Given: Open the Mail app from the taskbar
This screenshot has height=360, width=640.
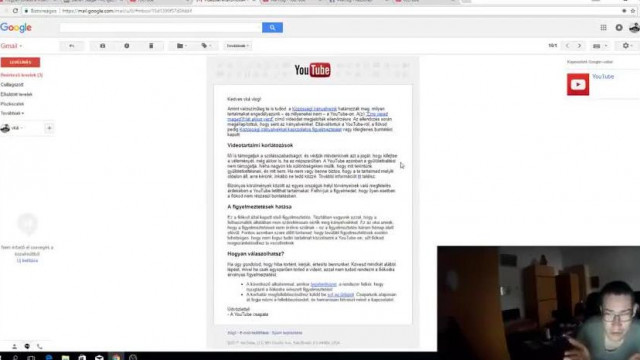Looking at the screenshot, I should pos(99,357).
